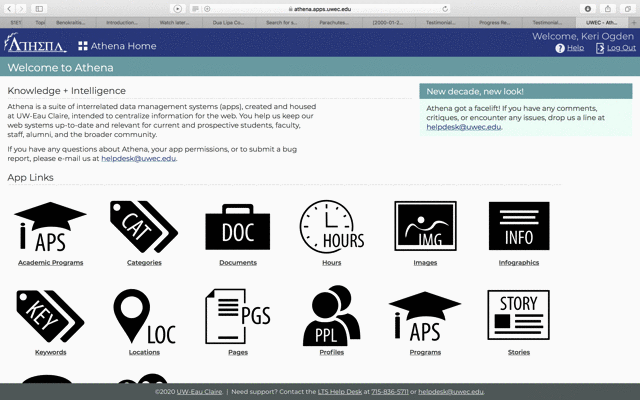Click the Athena logo in header
This screenshot has height=400, width=640.
tap(35, 43)
